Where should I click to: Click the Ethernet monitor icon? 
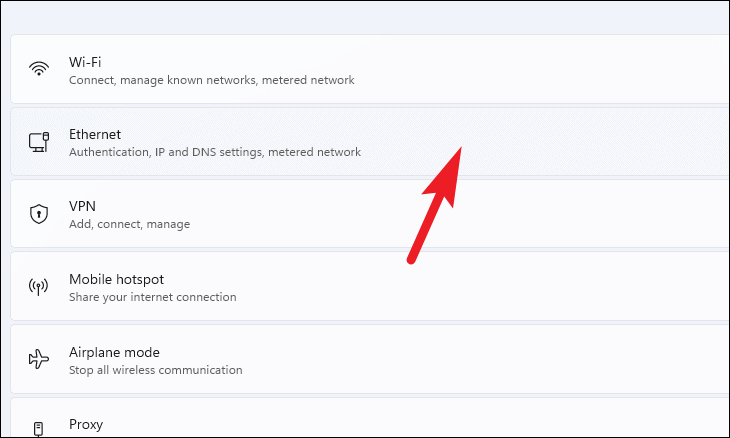[40, 142]
